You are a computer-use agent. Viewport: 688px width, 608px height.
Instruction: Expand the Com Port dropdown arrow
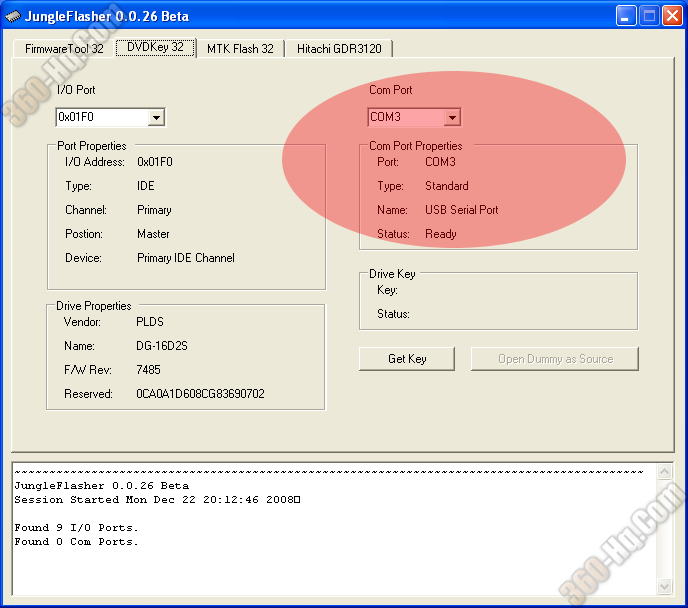[452, 118]
